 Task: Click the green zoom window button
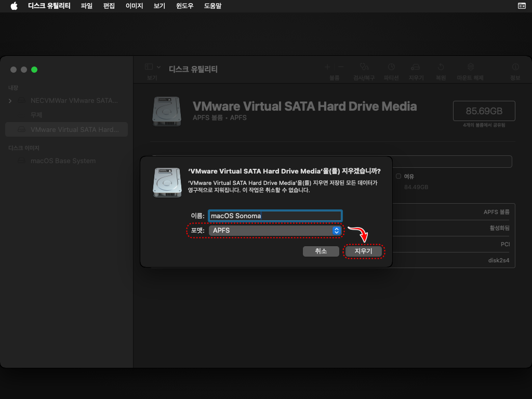34,70
